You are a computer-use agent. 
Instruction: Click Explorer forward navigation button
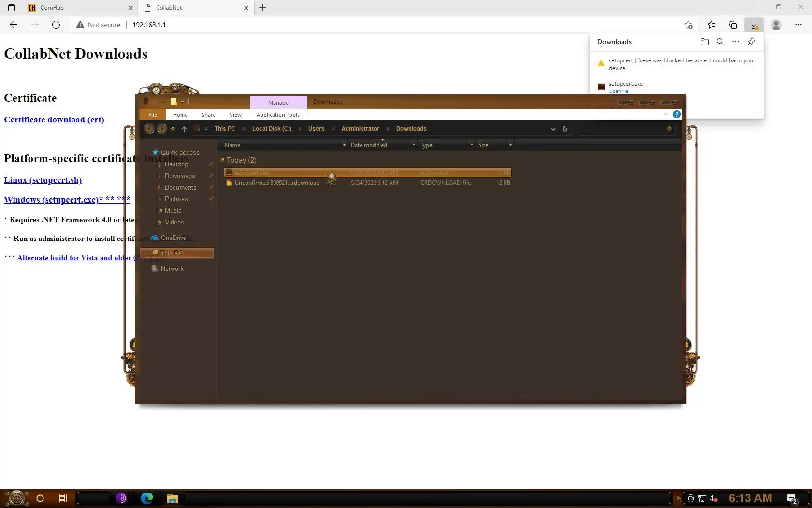point(161,129)
